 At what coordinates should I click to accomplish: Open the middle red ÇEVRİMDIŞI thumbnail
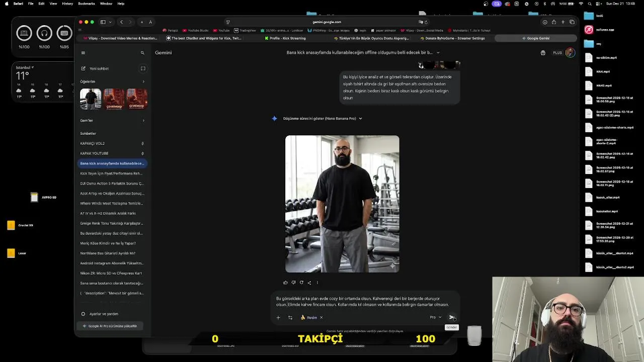click(x=114, y=99)
